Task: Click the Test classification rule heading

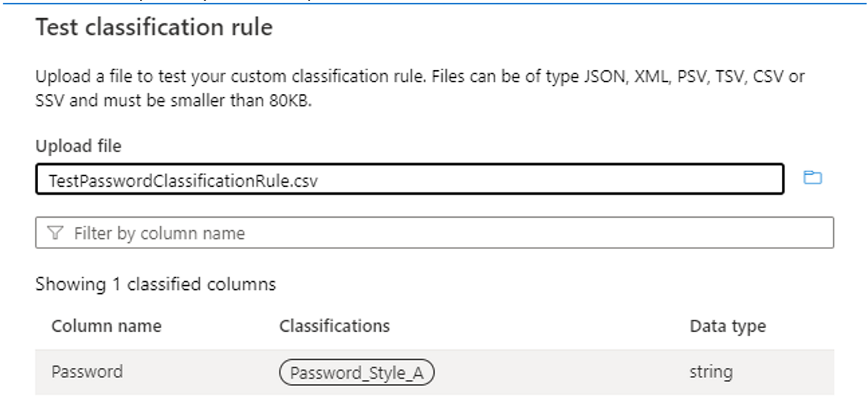Action: [154, 27]
